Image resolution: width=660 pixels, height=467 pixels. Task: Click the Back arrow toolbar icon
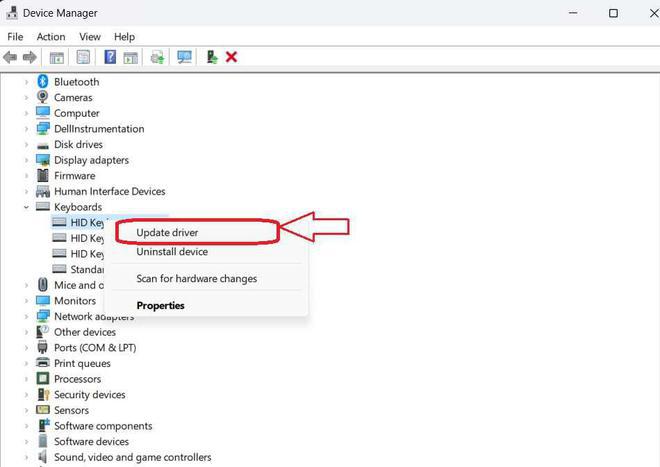coord(10,57)
